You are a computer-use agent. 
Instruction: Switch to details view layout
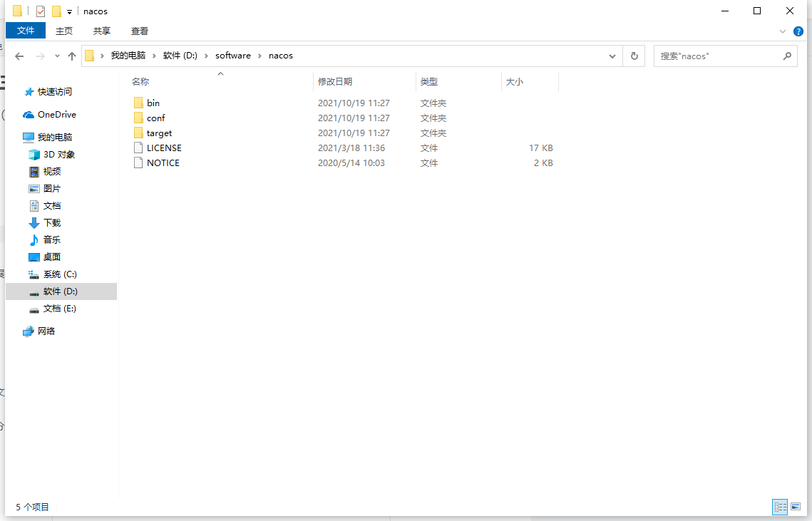[780, 507]
